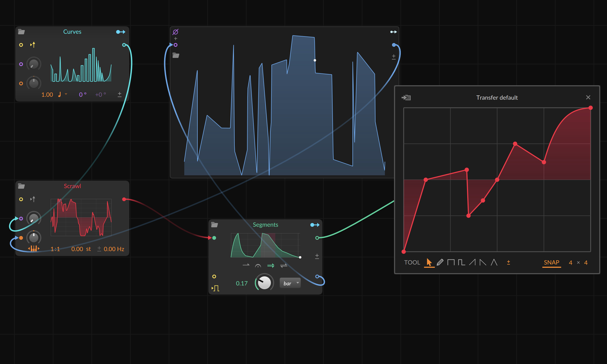Click the Segments rate knob
Image resolution: width=607 pixels, height=364 pixels.
click(264, 283)
